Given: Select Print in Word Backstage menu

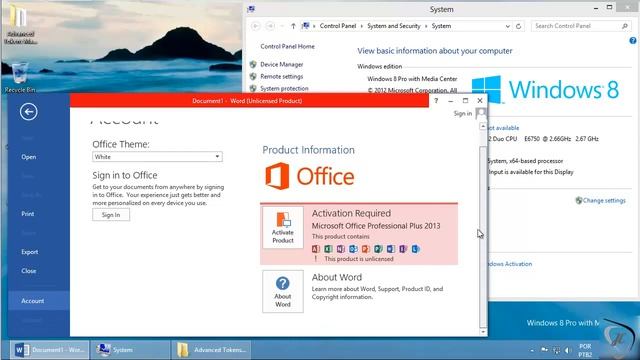Looking at the screenshot, I should point(28,214).
